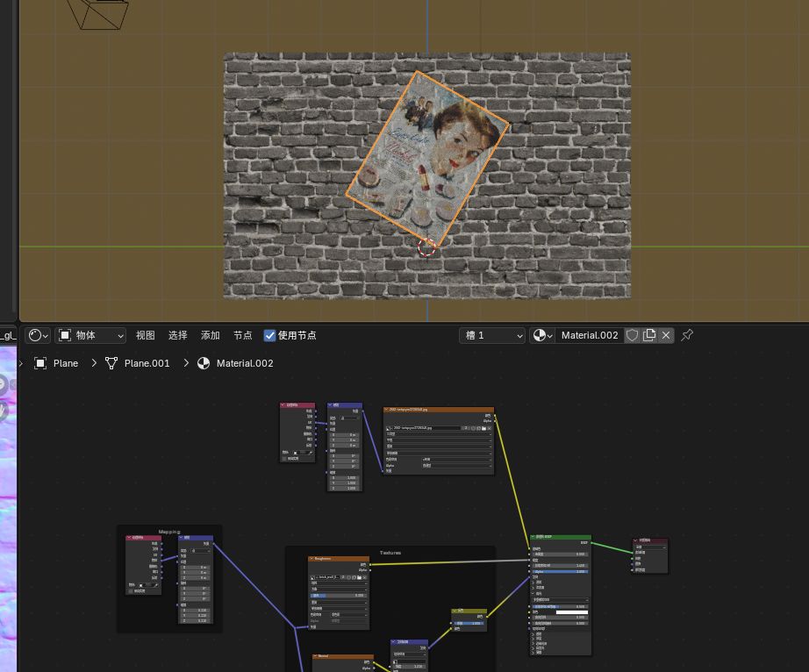Toggle the pin icon in node header
809x672 pixels.
pyautogui.click(x=687, y=335)
